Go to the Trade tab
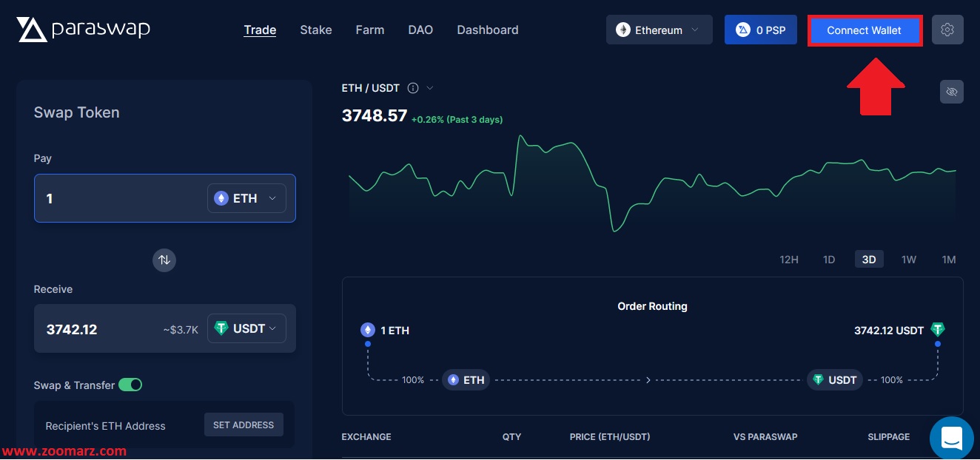The image size is (980, 460). pos(260,30)
